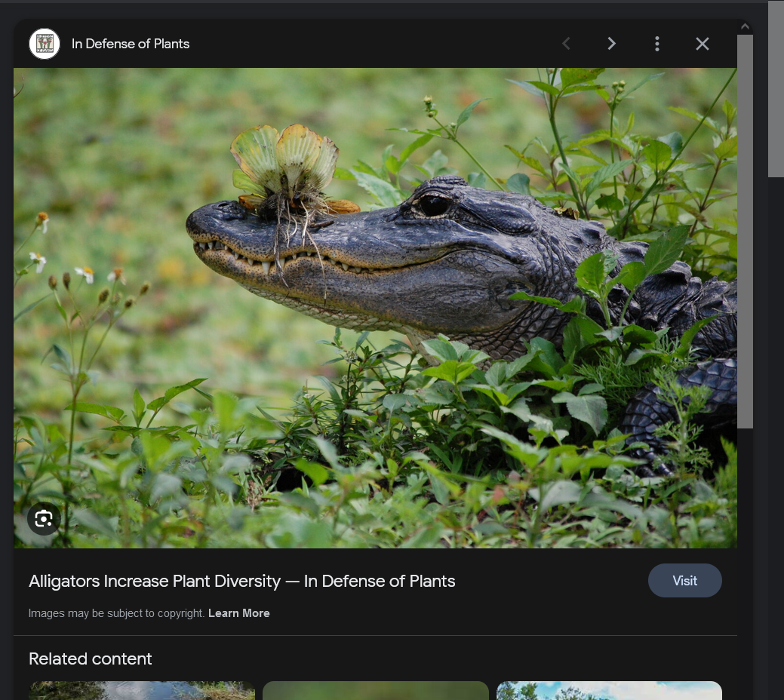Open the Alligators Increase Plant Diversity title link
The width and height of the screenshot is (784, 700).
[x=242, y=581]
